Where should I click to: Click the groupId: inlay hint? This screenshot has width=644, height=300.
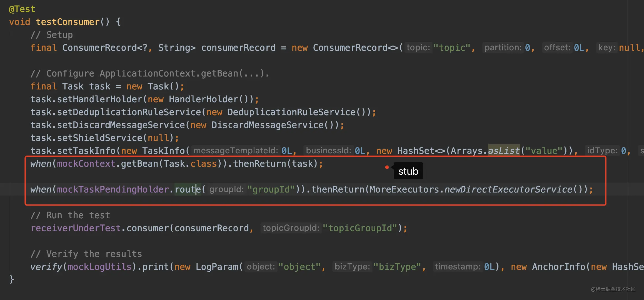point(226,189)
